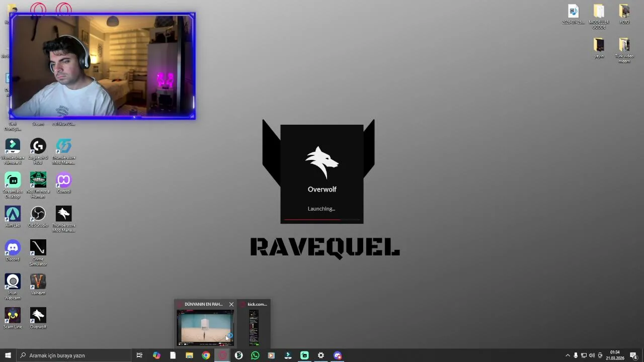644x362 pixels.
Task: Open the media player taskbar icon
Action: pyautogui.click(x=271, y=355)
